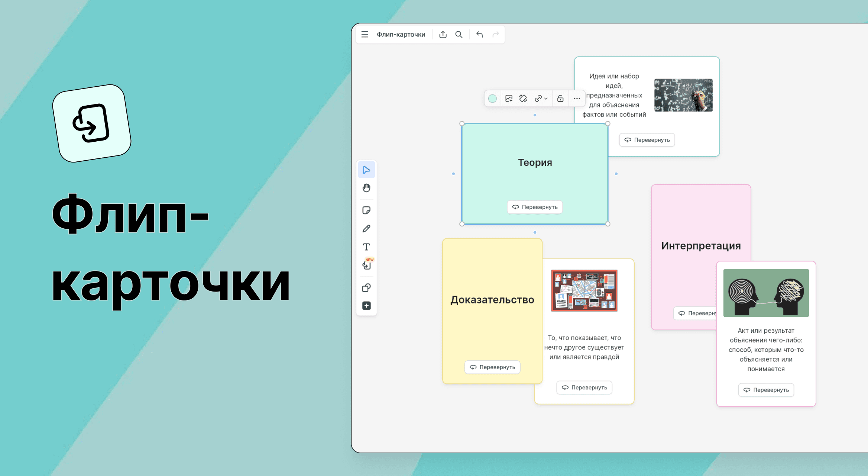Choose the sticky note tool

tap(366, 210)
